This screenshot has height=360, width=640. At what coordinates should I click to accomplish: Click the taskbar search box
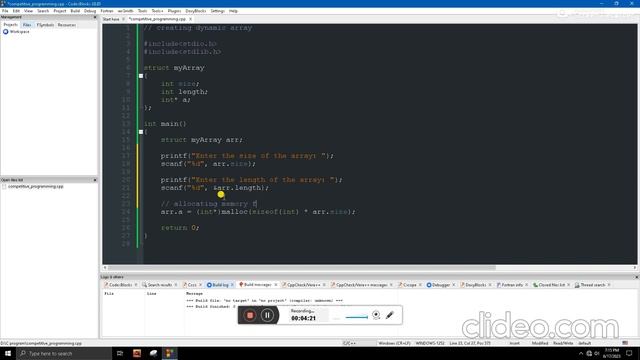[64, 353]
